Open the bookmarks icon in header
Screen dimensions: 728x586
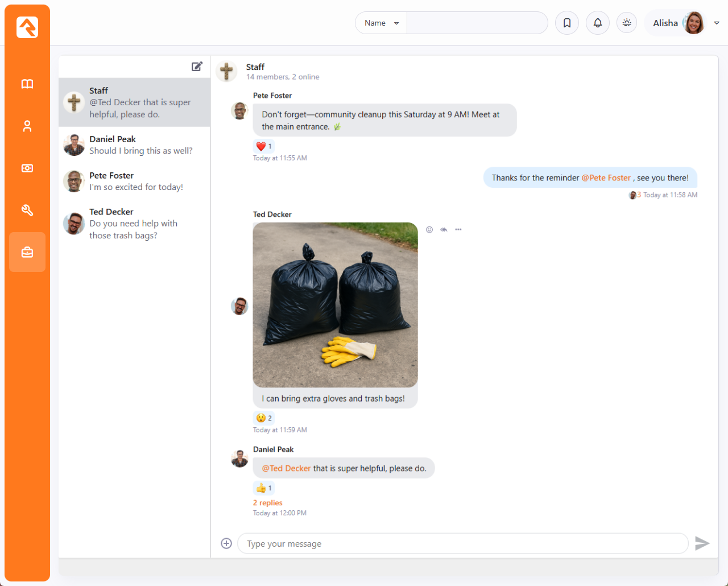567,23
